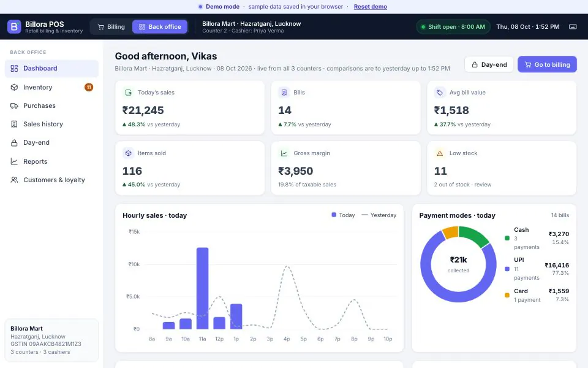Click the Inventory cube icon in sidebar

tap(14, 87)
